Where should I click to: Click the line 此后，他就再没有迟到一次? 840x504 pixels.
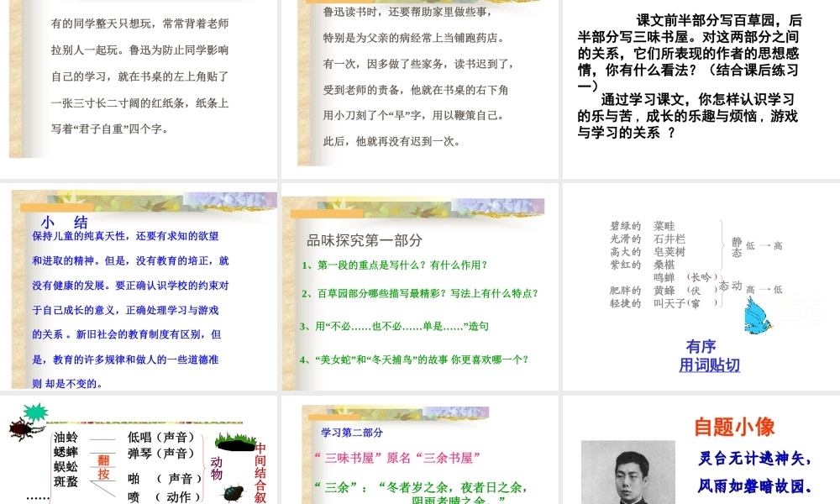coord(391,141)
